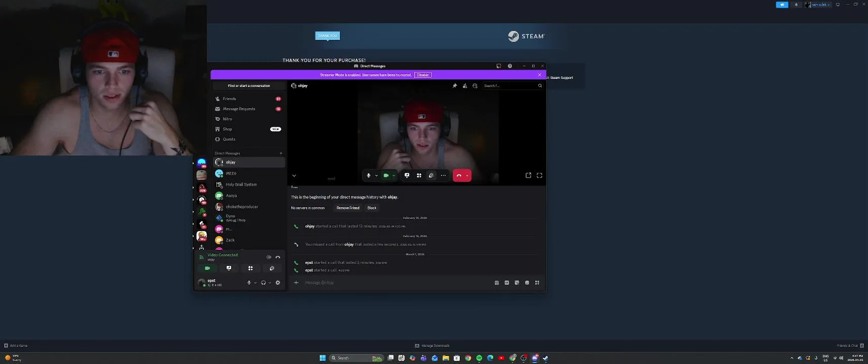Open Friends & Chat in Steam

(x=850, y=346)
